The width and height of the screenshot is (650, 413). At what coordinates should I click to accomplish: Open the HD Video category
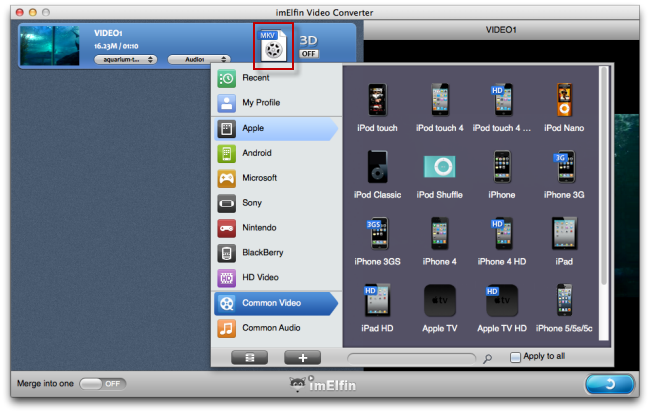tap(277, 278)
